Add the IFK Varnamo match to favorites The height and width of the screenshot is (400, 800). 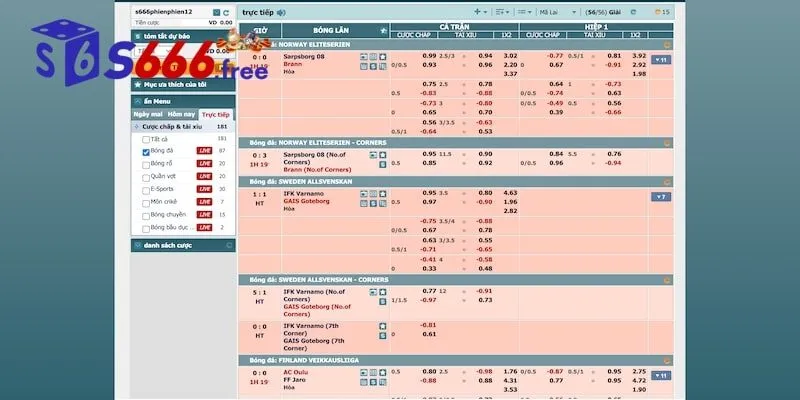click(x=382, y=192)
